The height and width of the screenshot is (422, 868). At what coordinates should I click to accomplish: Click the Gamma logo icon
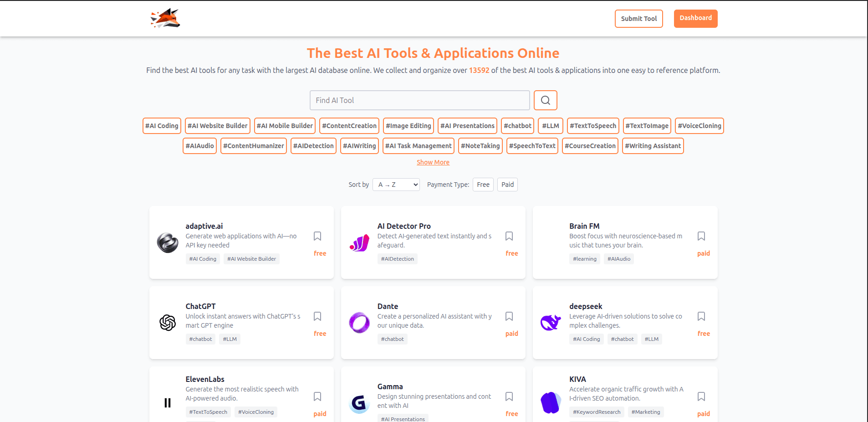point(359,403)
